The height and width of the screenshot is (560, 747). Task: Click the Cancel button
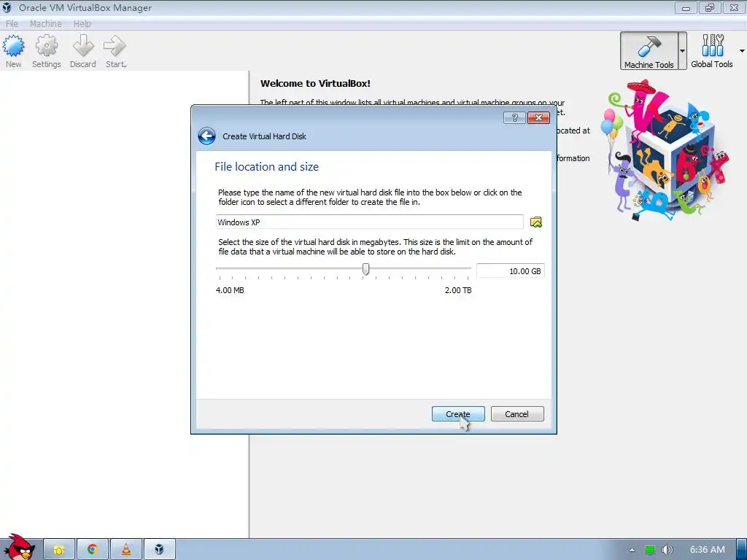(517, 414)
